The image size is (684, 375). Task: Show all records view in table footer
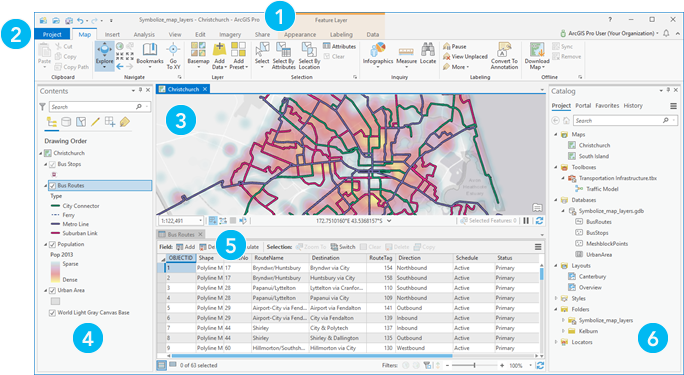(161, 365)
